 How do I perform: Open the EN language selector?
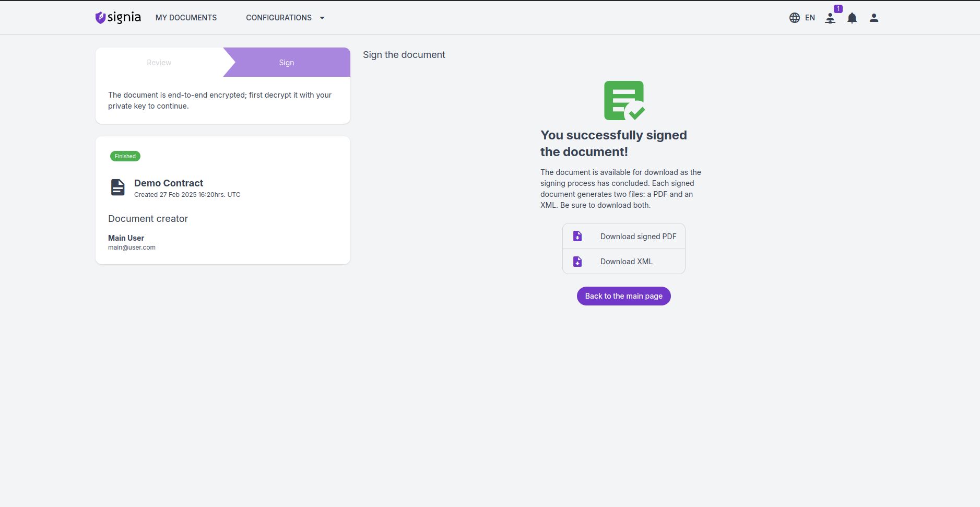coord(810,18)
